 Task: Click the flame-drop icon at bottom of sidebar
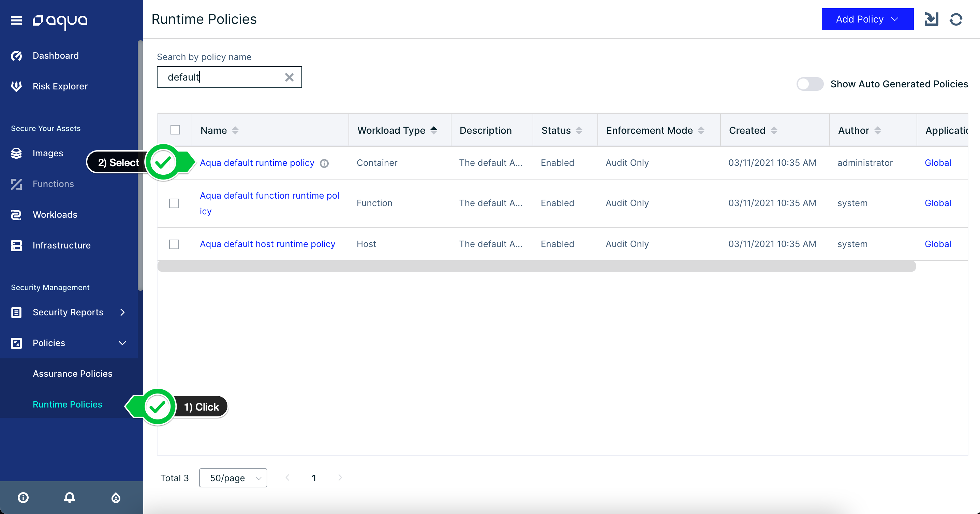116,498
